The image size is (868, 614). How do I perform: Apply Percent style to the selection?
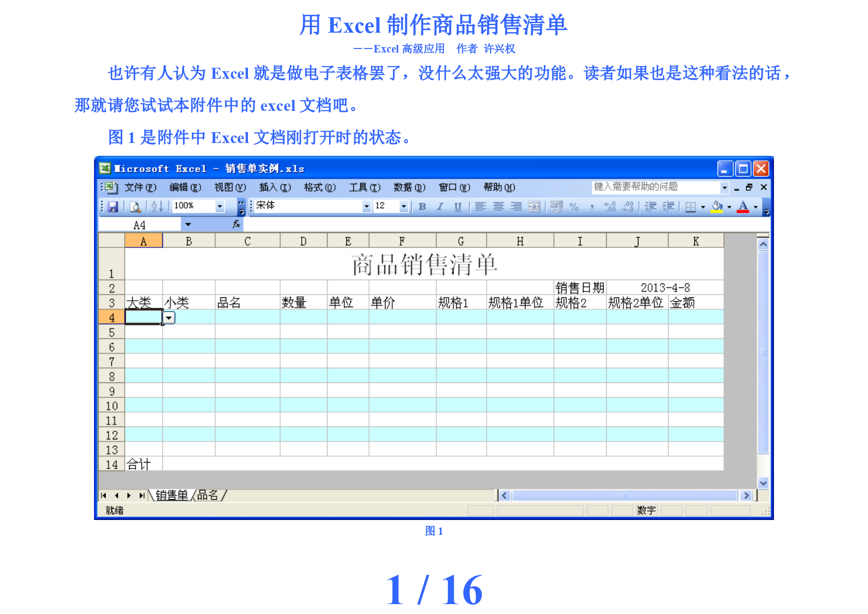tap(574, 206)
